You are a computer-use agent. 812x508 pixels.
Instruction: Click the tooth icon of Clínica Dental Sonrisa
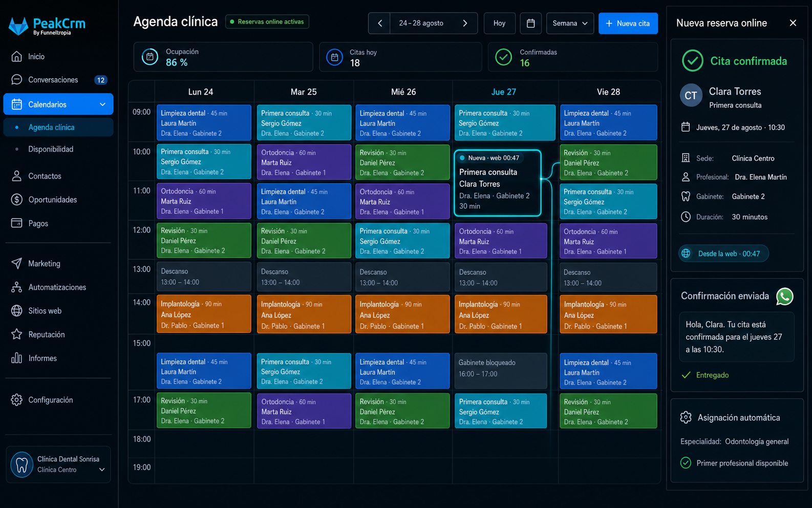coord(22,464)
